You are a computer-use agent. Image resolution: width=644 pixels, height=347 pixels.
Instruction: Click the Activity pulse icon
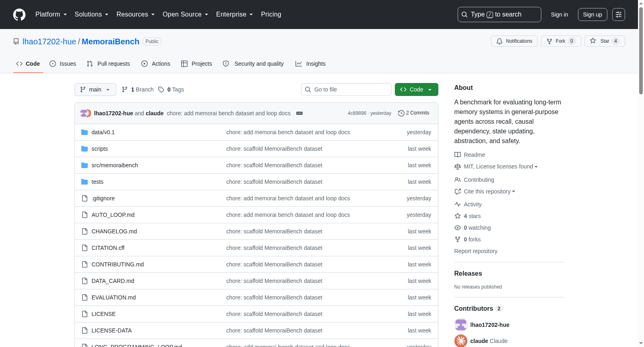(x=458, y=204)
